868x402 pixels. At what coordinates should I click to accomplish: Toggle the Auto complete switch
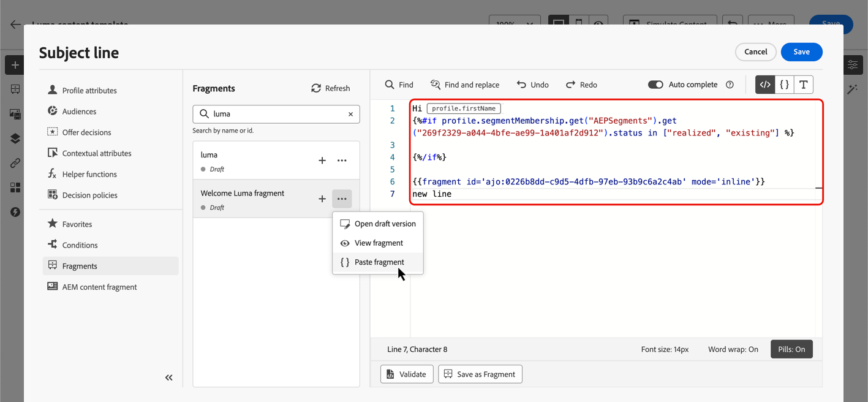655,85
